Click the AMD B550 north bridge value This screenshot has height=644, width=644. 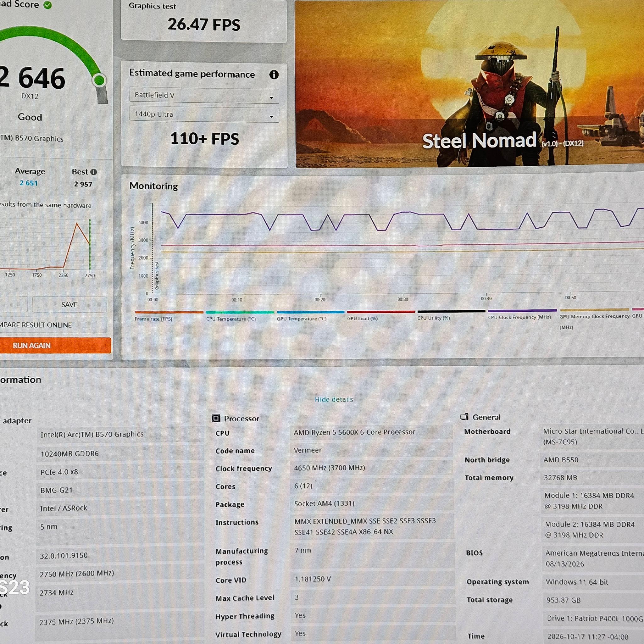pyautogui.click(x=592, y=460)
